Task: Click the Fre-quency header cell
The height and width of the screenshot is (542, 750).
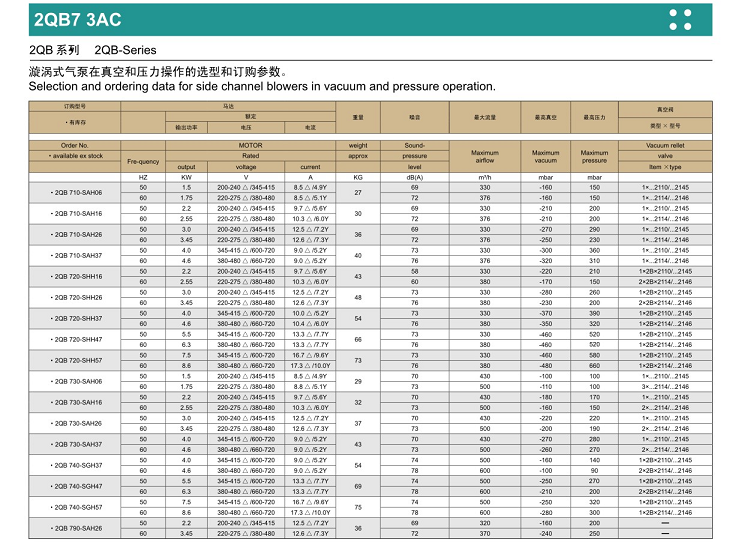Action: pos(142,161)
